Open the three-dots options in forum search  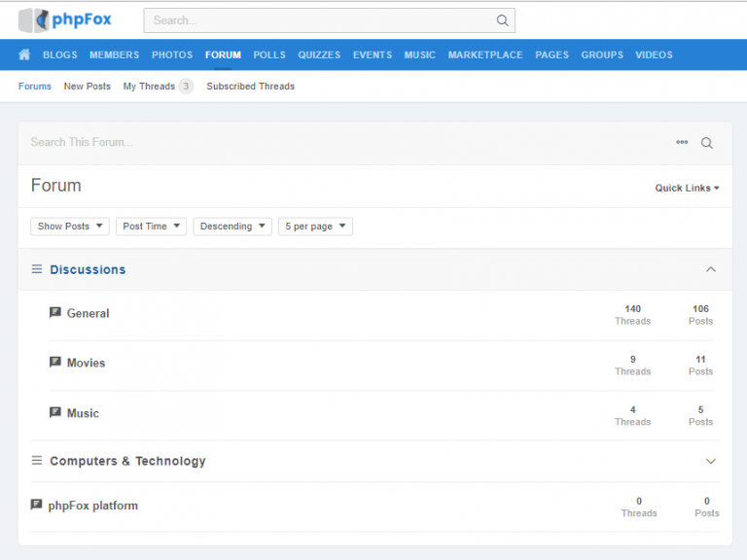click(x=682, y=143)
